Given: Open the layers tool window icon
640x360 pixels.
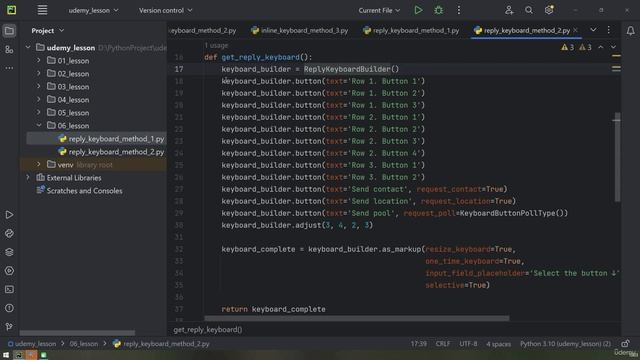Looking at the screenshot, I should [9, 252].
